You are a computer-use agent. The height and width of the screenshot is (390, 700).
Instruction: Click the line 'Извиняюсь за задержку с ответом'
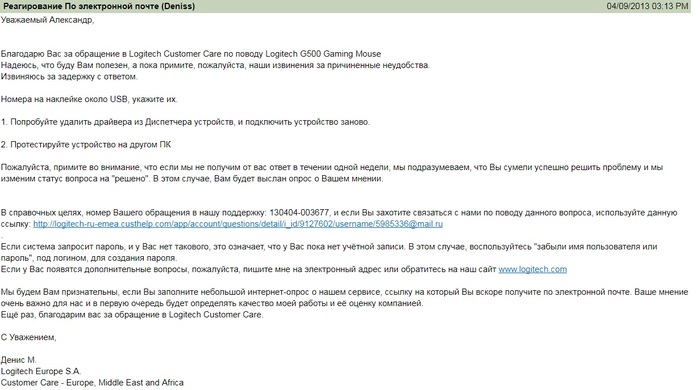69,77
